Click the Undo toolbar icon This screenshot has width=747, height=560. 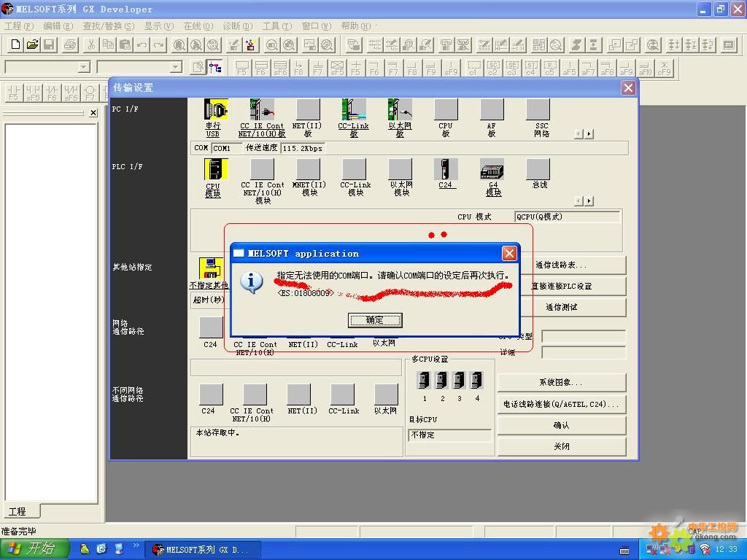coord(142,44)
